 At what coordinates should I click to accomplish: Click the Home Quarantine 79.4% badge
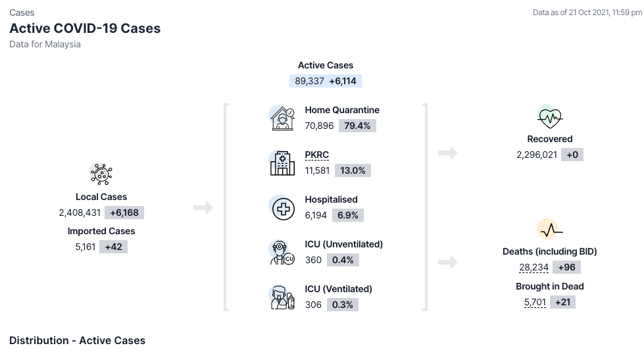357,126
